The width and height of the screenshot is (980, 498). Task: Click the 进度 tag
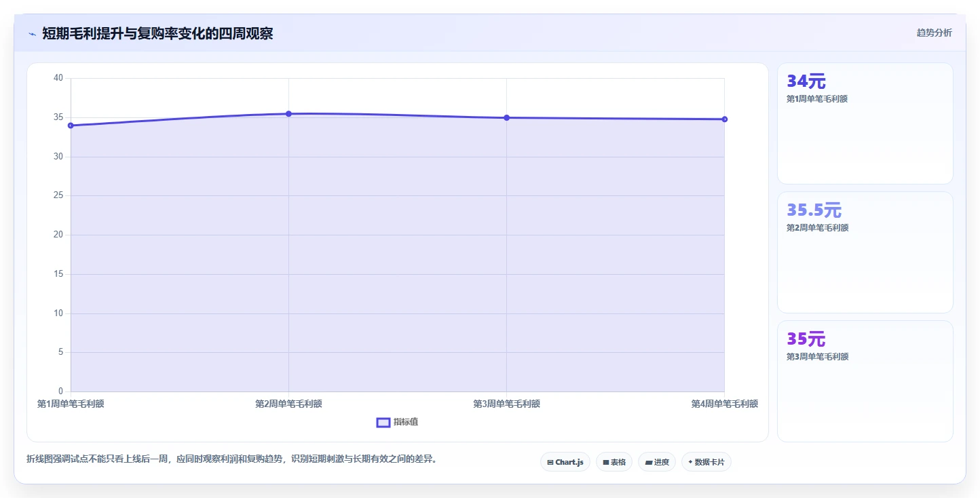[657, 462]
